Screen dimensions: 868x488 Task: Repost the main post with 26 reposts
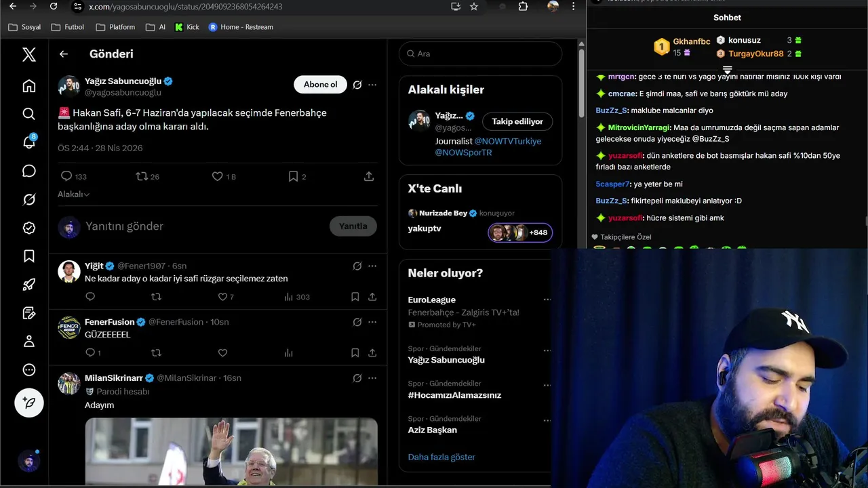pyautogui.click(x=148, y=176)
